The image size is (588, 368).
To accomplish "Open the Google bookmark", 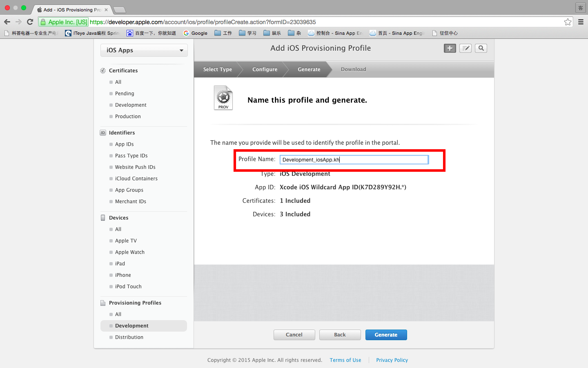I will 196,33.
